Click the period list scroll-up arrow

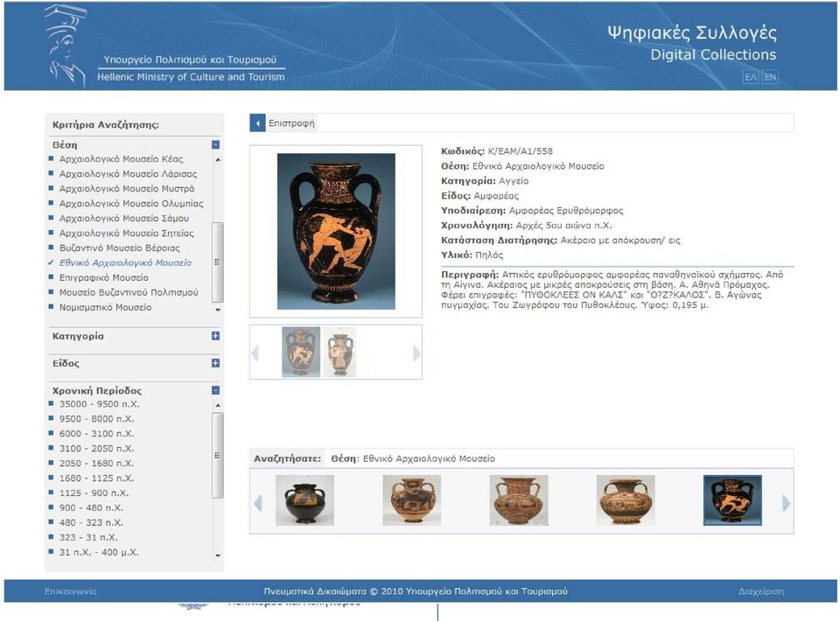[218, 406]
